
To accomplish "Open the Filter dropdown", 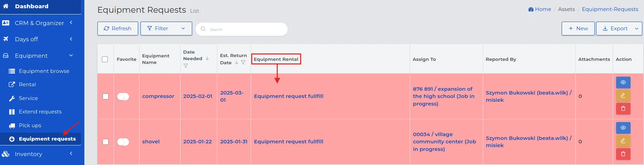I will [166, 29].
